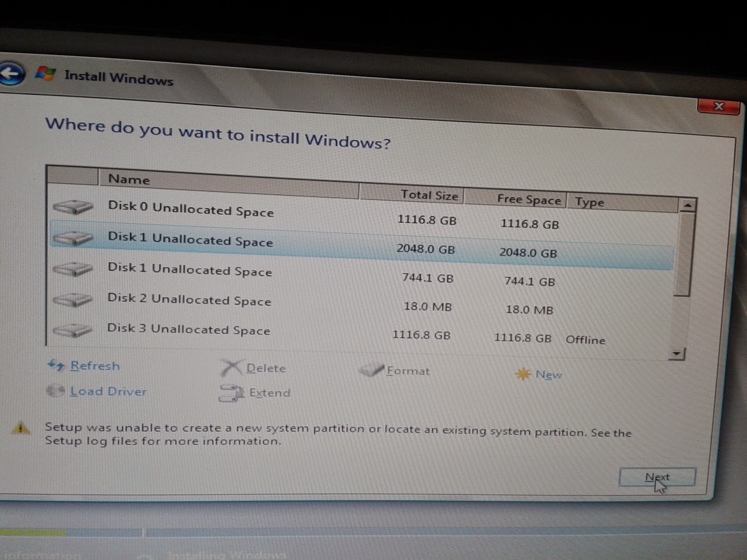Select the "Disk 3 Unallocated Space" row name

189,329
